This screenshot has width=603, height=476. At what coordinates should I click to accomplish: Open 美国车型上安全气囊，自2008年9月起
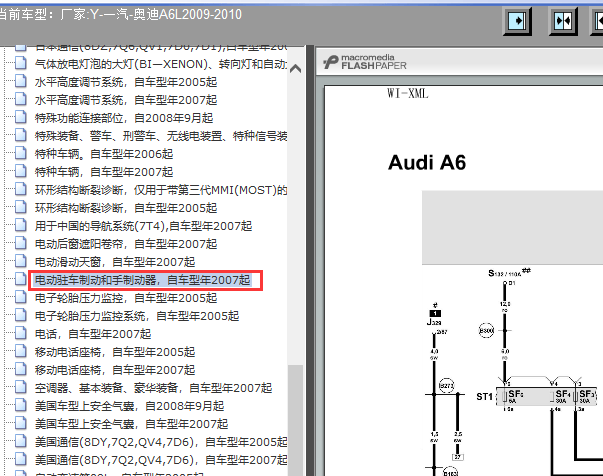coord(129,406)
